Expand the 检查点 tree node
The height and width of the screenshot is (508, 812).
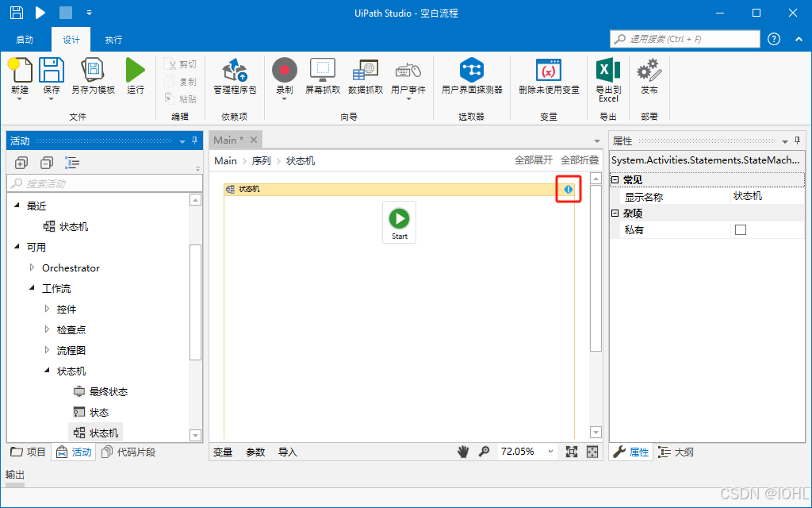click(x=47, y=329)
